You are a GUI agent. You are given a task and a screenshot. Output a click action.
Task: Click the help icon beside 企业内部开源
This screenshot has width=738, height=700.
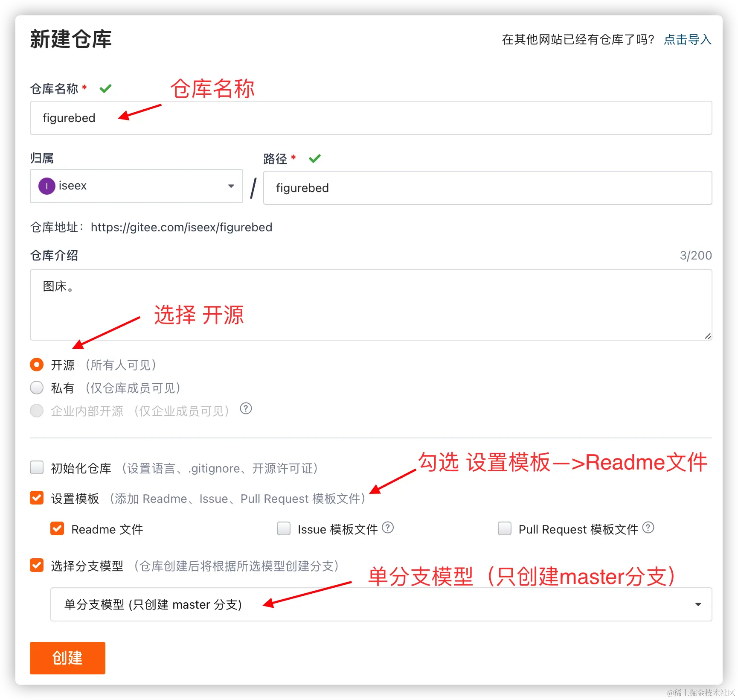(x=246, y=408)
